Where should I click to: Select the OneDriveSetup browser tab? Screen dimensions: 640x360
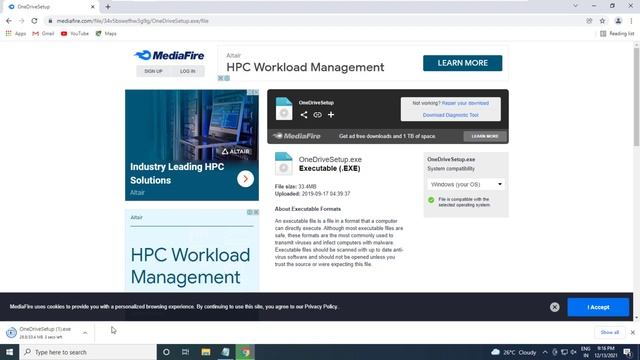coord(50,7)
